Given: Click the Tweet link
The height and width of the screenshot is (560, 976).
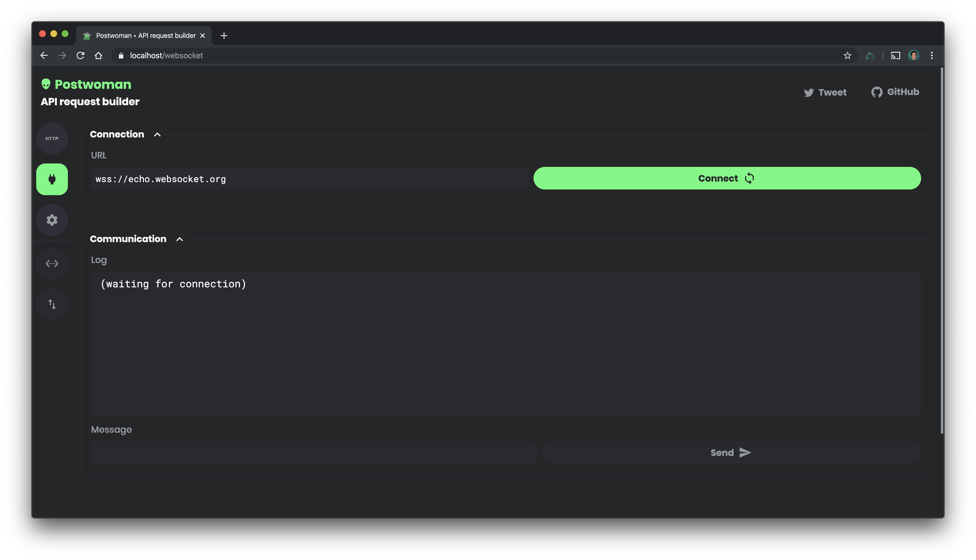Looking at the screenshot, I should pos(825,92).
